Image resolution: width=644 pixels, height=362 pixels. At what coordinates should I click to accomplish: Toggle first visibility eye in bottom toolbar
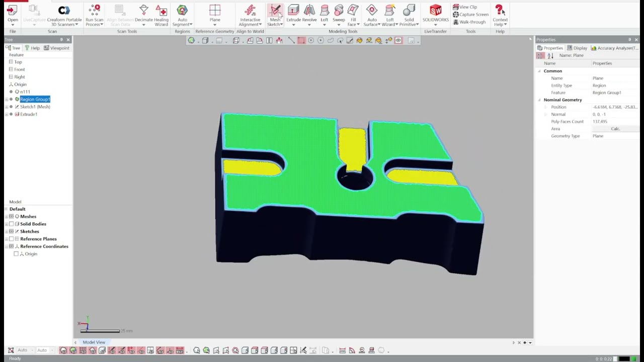pyautogui.click(x=63, y=350)
